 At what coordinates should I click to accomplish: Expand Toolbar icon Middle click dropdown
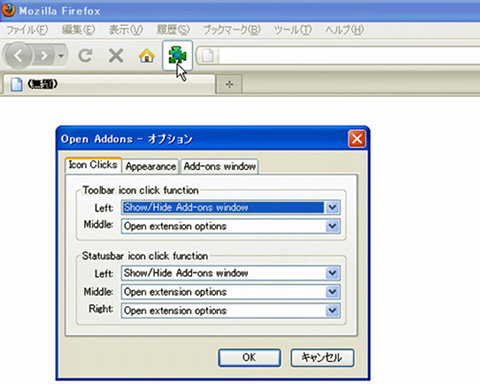click(332, 226)
